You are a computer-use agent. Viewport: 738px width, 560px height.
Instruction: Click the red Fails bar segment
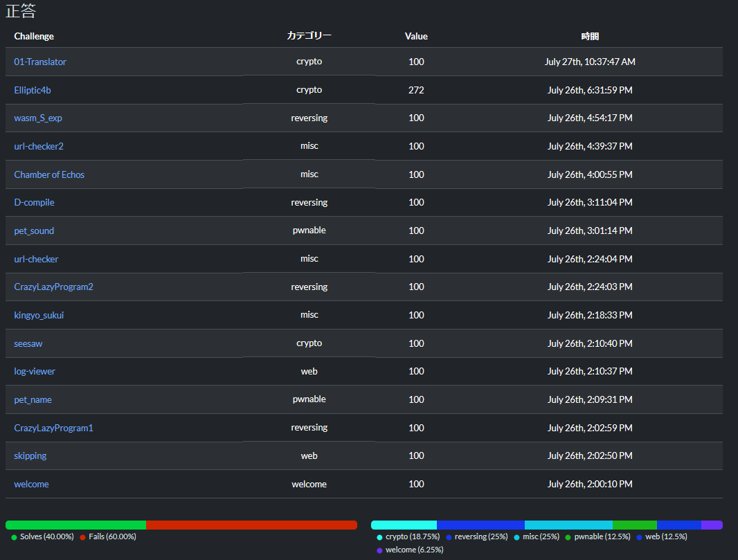(252, 525)
